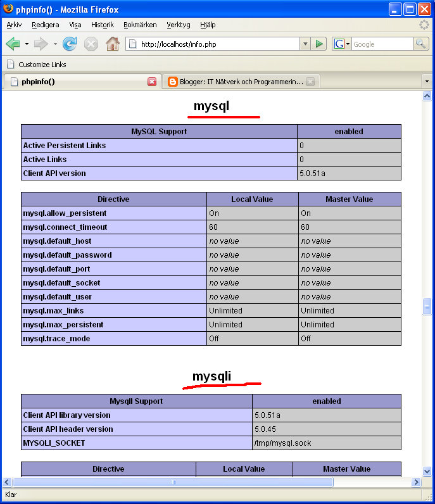Viewport: 435px width, 504px height.
Task: Click the 'mysql.default_socket' directive
Action: click(114, 283)
